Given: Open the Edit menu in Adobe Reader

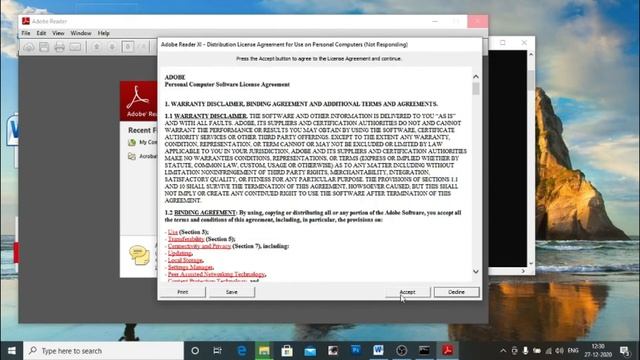Looking at the screenshot, I should click(41, 33).
